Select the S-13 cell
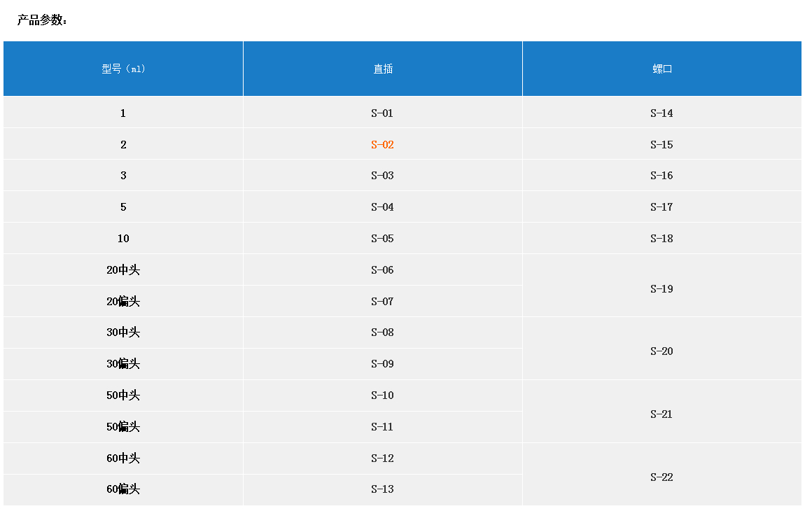Viewport: 805px width, 532px height. [382, 489]
